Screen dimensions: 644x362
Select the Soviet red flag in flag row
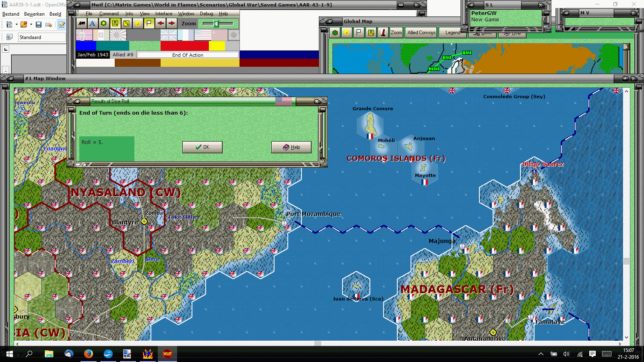coord(219,35)
